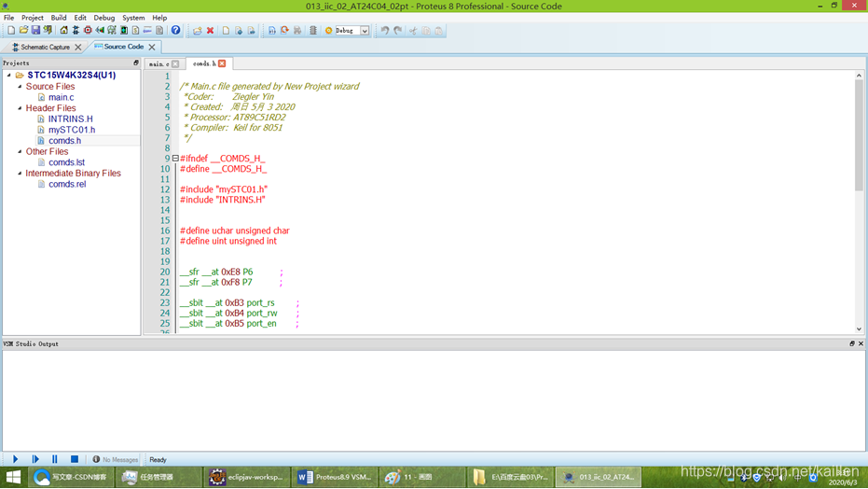
Task: Click the red X Remove File icon
Action: pos(211,31)
